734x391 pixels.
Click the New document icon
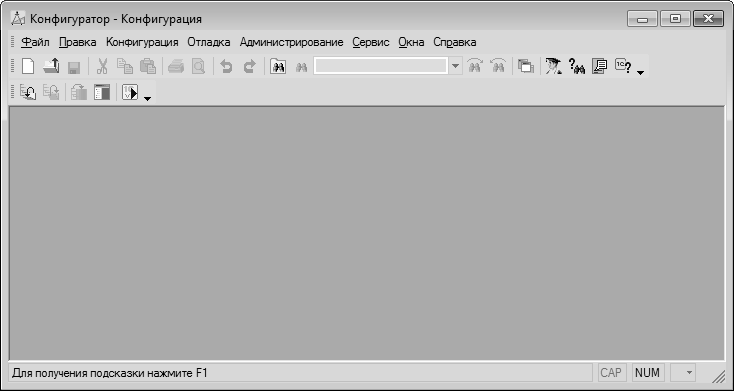(x=28, y=66)
